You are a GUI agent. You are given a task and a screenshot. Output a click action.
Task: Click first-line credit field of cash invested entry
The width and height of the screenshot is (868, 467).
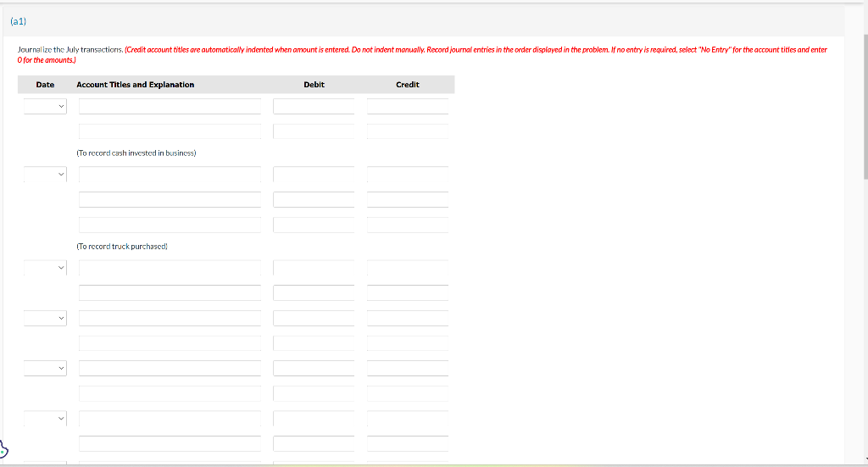[408, 106]
